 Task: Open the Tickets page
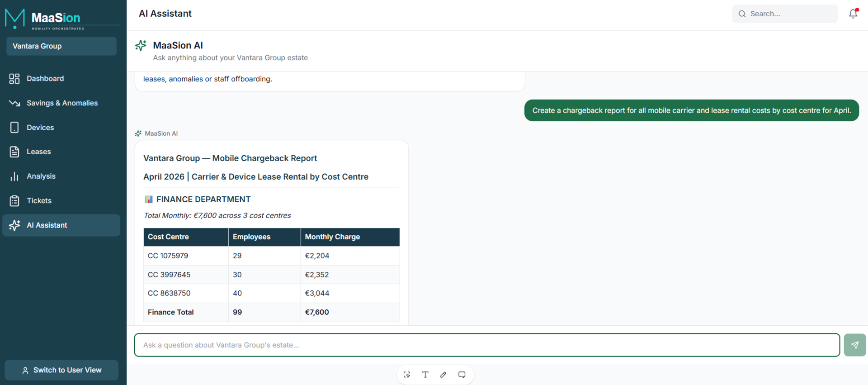pyautogui.click(x=61, y=200)
